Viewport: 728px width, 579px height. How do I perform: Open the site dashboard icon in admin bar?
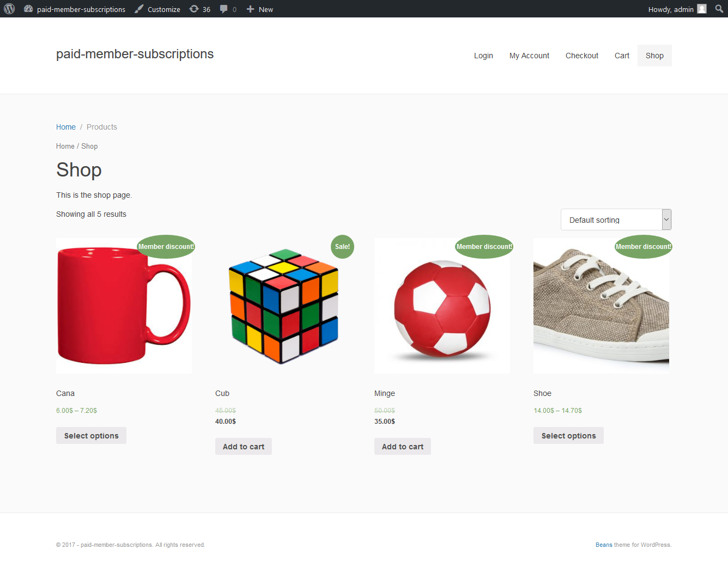28,9
